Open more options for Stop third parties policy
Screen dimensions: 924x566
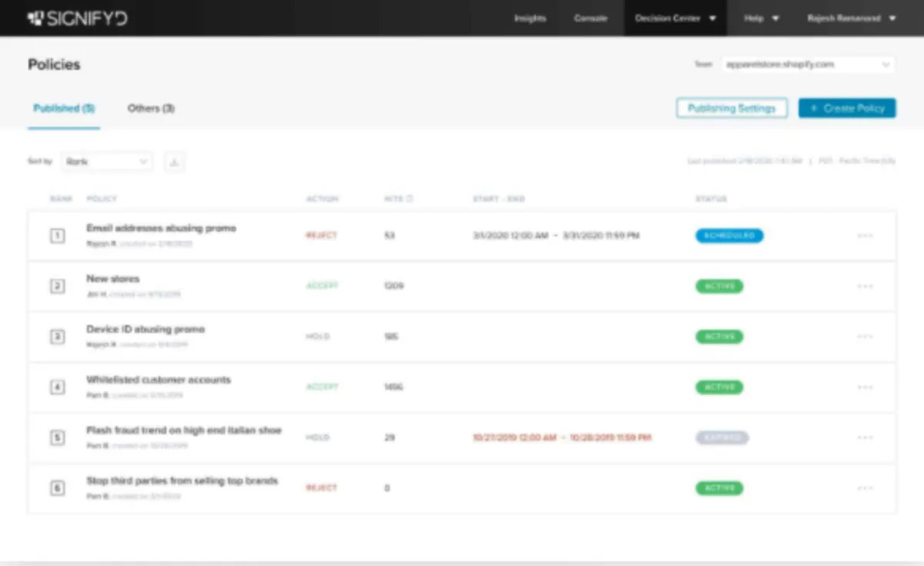[x=865, y=488]
